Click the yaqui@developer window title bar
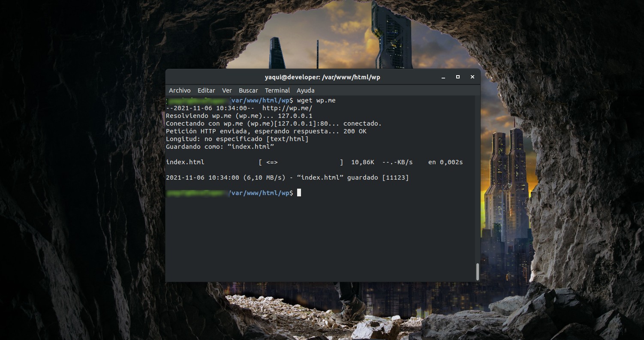 322,77
